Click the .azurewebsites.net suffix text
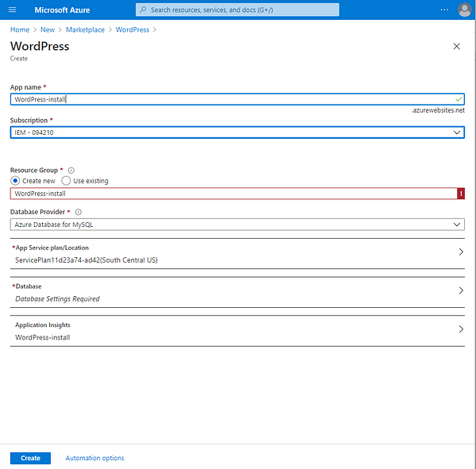This screenshot has width=476, height=469. click(x=438, y=110)
